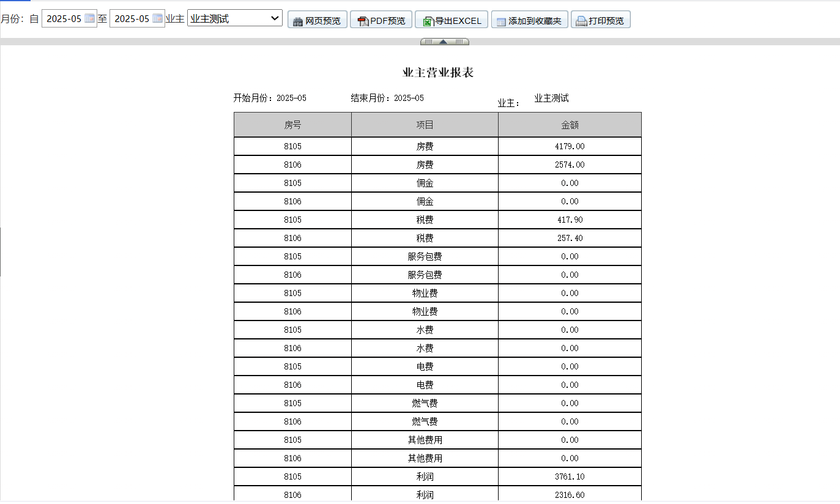The width and height of the screenshot is (840, 504).
Task: Select the amount 3761.10 cell
Action: pyautogui.click(x=570, y=476)
